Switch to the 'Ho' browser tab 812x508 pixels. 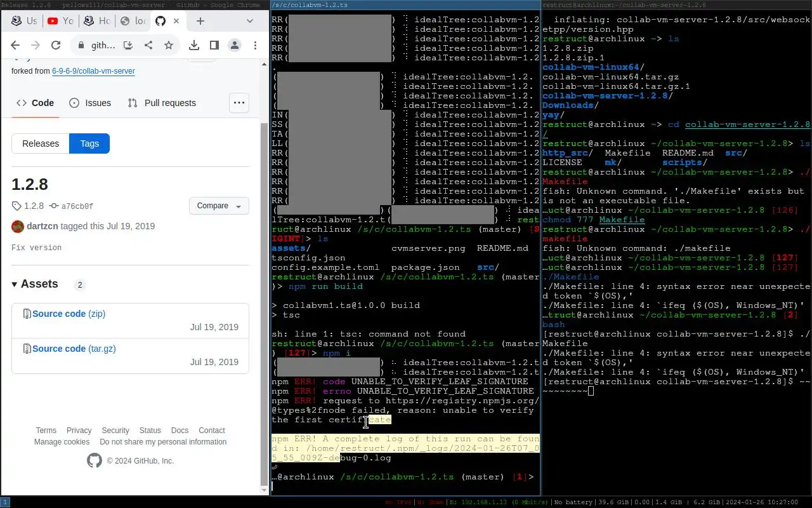coord(96,21)
